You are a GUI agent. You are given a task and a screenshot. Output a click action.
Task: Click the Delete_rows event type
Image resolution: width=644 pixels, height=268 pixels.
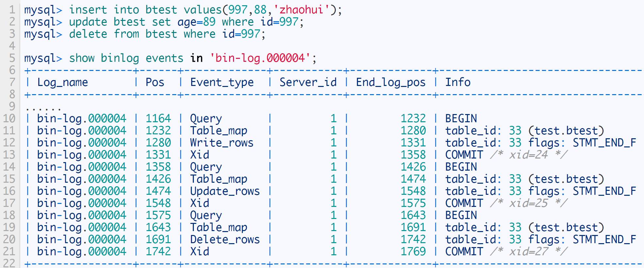click(225, 240)
